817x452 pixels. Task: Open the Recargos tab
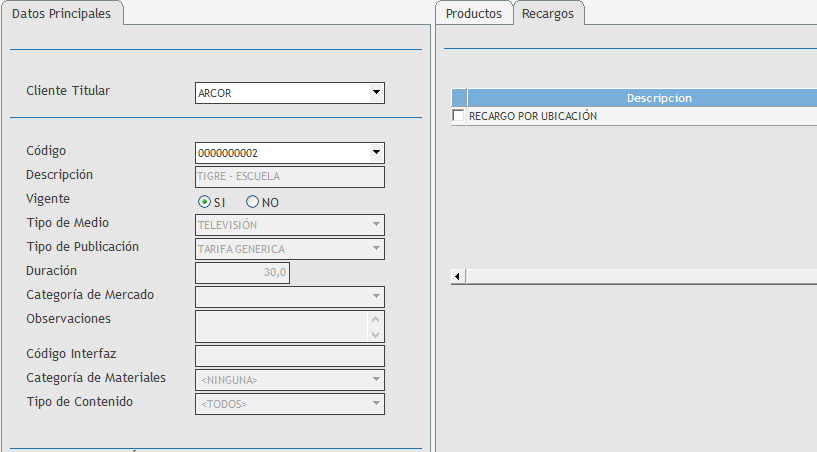pyautogui.click(x=548, y=14)
